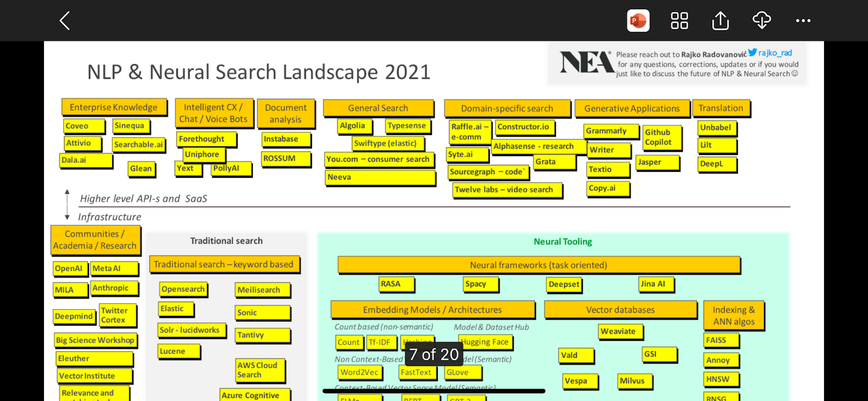Screen dimensions: 868x401
Task: Tap the cloud download icon
Action: click(x=762, y=21)
